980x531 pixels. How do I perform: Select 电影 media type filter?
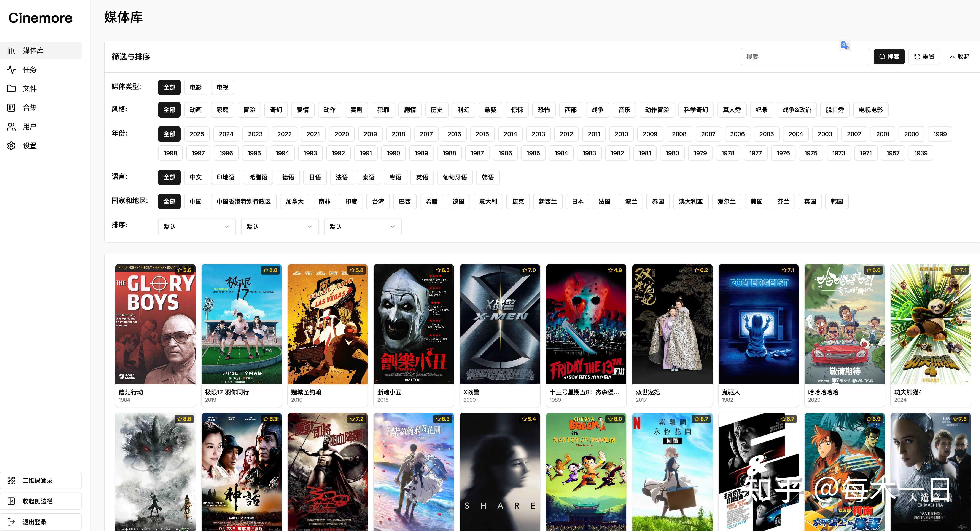pyautogui.click(x=196, y=88)
